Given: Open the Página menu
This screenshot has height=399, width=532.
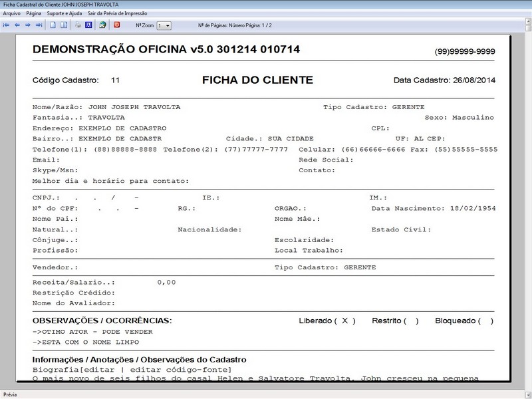Looking at the screenshot, I should [x=34, y=13].
